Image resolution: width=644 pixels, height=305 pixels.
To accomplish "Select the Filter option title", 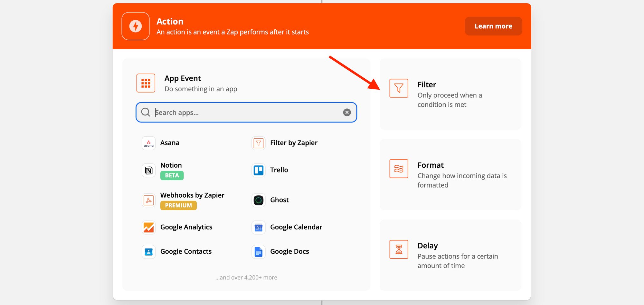I will 427,85.
